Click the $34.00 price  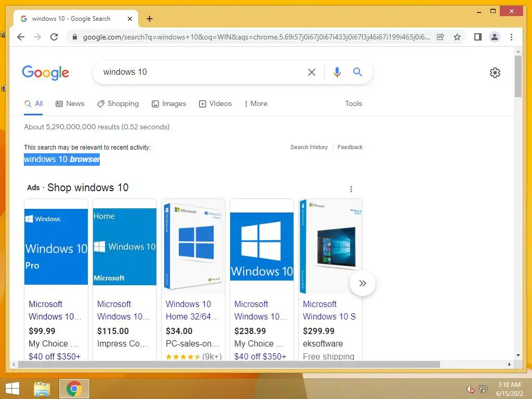pos(179,331)
